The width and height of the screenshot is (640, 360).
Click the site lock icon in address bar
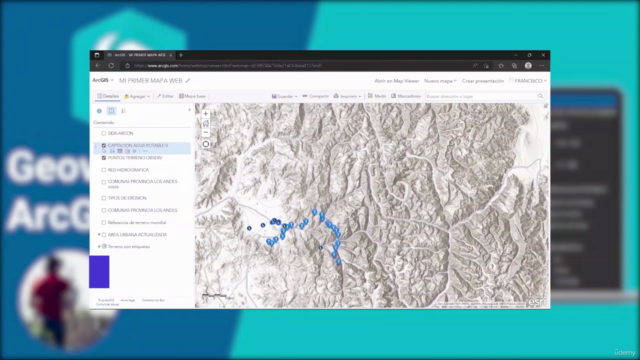[127, 66]
